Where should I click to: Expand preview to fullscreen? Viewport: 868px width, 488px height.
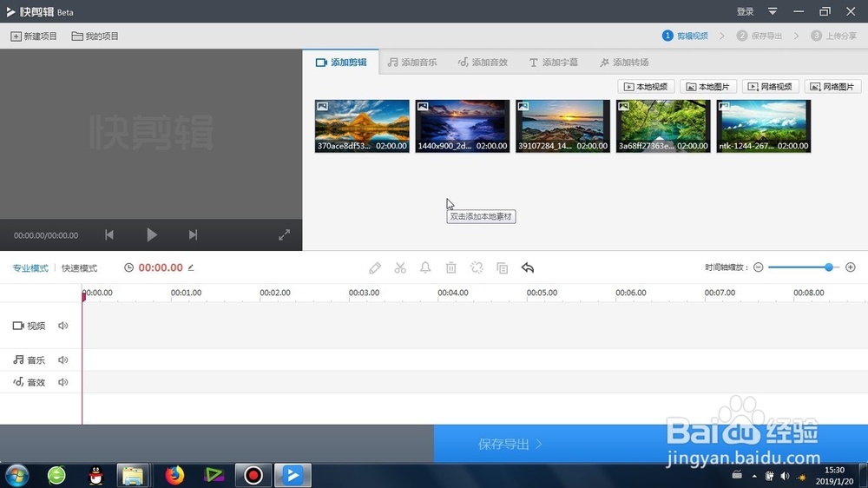tap(284, 234)
